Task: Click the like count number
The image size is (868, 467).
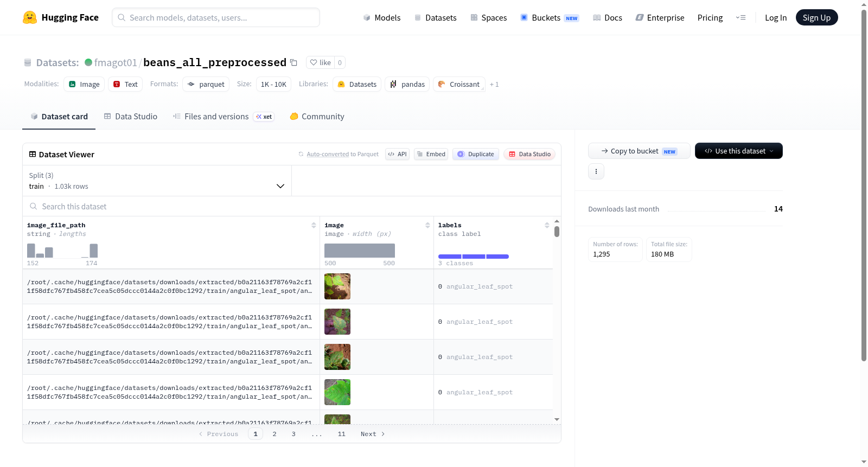Action: (x=340, y=62)
